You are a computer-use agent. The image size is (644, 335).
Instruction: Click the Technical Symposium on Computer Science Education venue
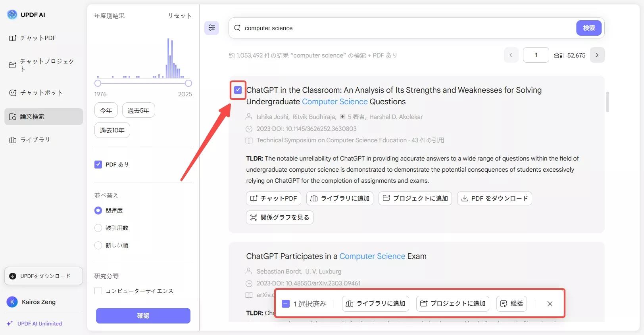(332, 140)
